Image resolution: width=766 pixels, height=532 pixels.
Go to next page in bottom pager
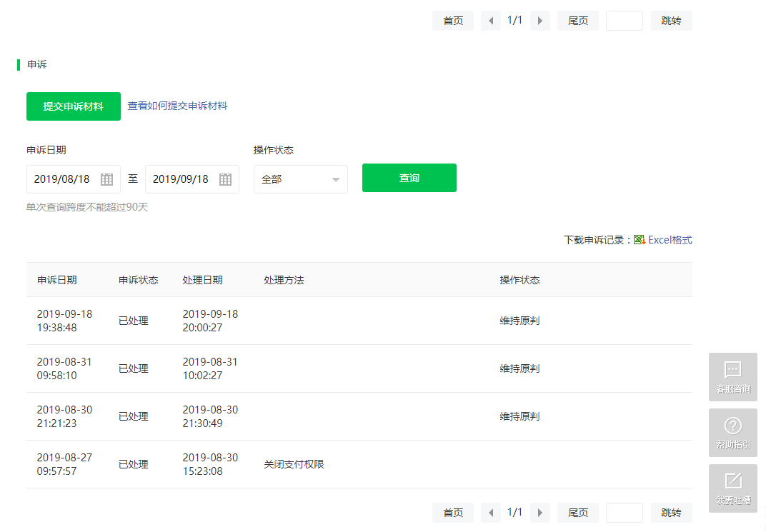click(539, 513)
